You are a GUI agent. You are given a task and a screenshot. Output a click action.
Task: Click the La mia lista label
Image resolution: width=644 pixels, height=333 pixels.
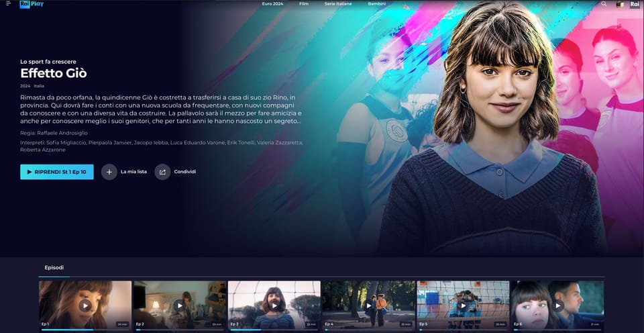(x=133, y=172)
